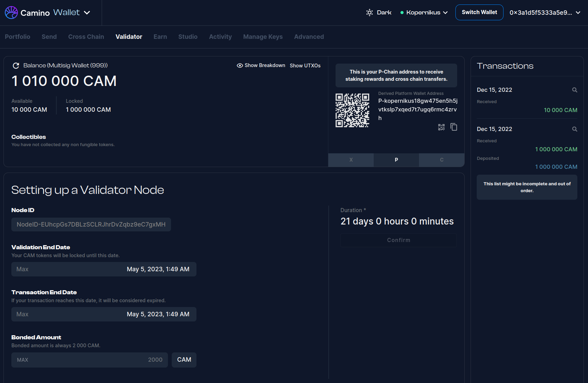
Task: Toggle Dark theme mode
Action: coord(379,13)
